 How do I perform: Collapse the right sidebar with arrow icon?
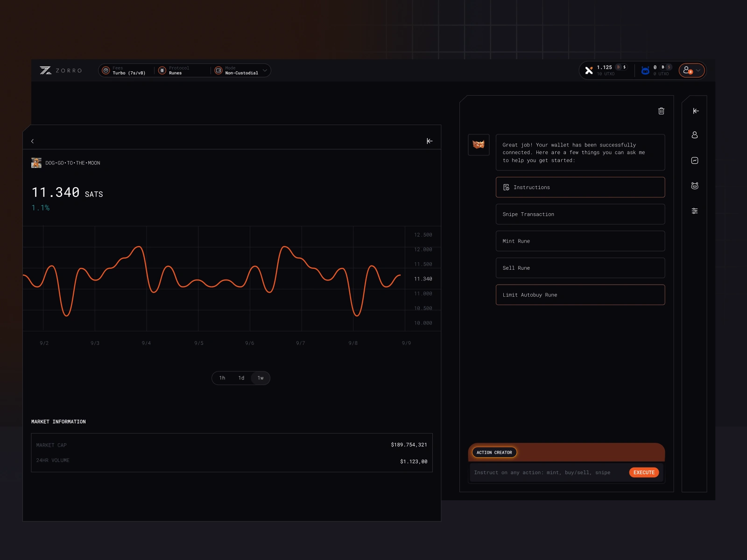point(695,111)
